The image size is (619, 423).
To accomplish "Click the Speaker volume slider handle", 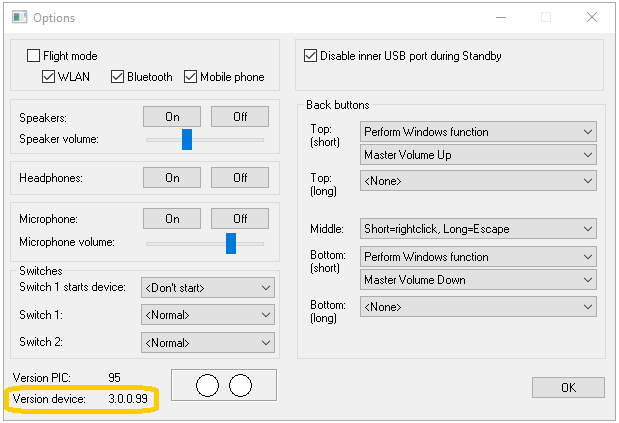I will [187, 139].
